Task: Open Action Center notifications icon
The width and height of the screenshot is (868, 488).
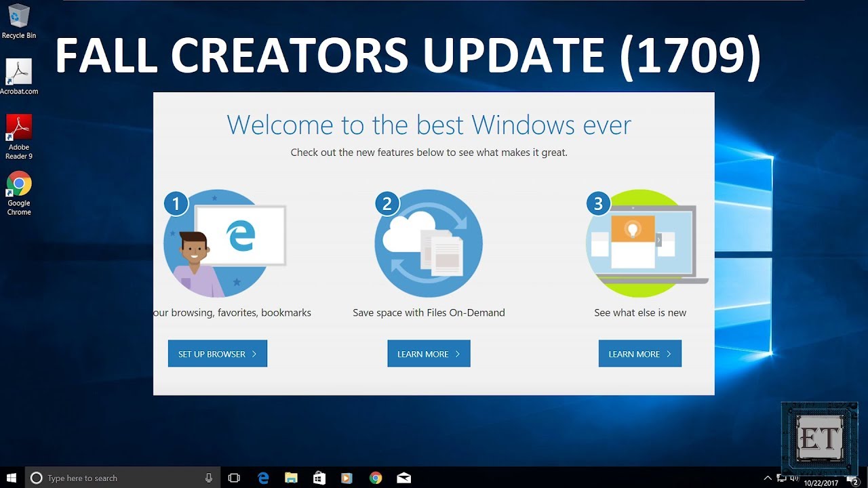Action: tap(852, 480)
